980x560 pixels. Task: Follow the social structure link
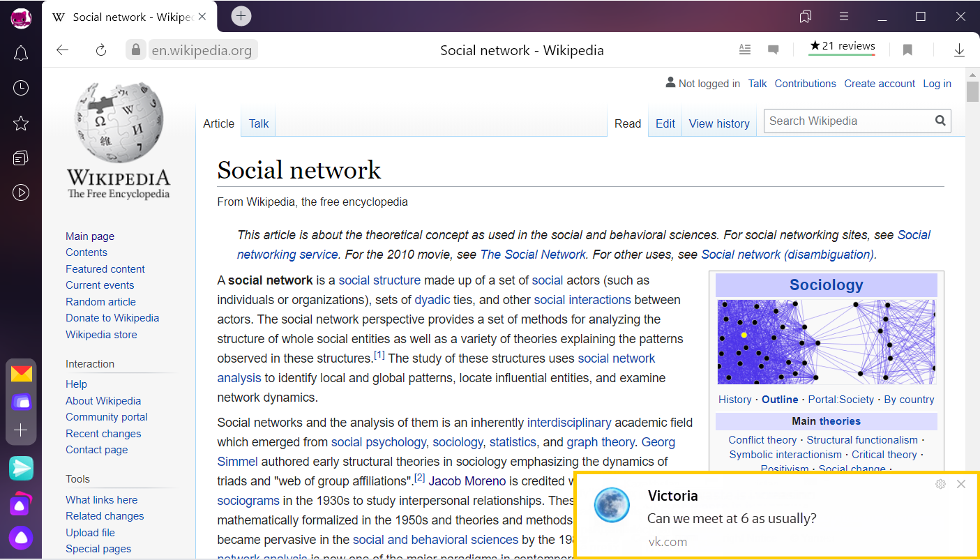[379, 280]
